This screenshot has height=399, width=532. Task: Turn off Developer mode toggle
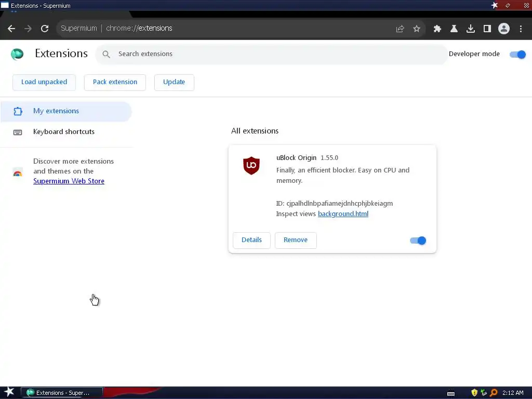518,54
